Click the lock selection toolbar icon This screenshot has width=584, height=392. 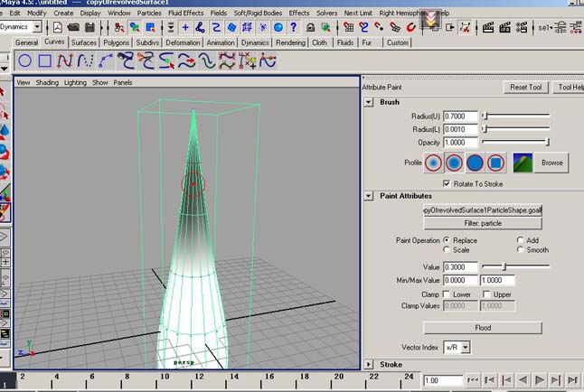coord(310,27)
